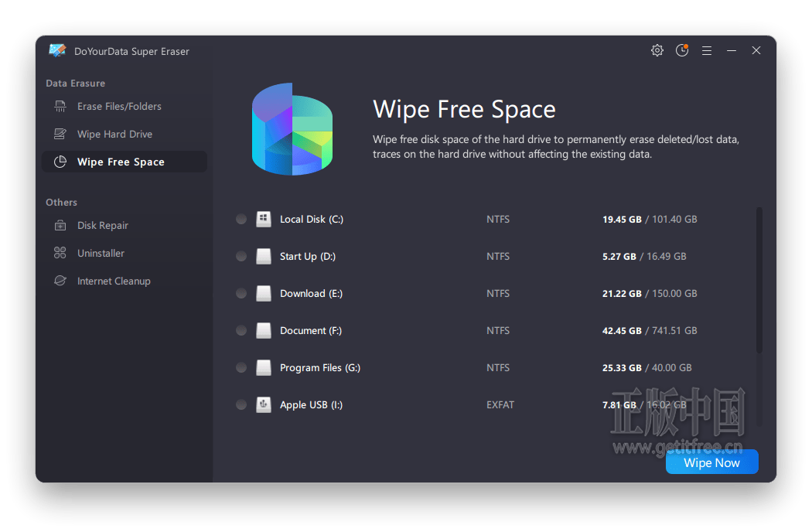
Task: Click the Wipe Now button
Action: pyautogui.click(x=712, y=462)
